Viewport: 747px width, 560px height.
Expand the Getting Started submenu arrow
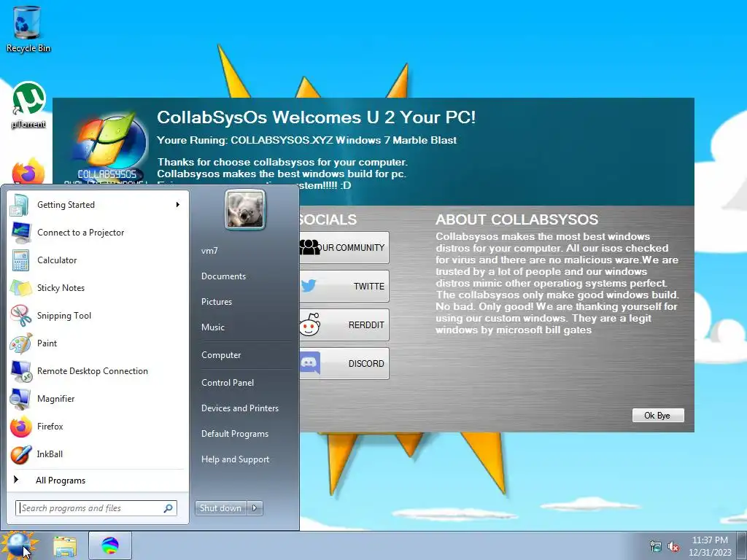point(178,205)
